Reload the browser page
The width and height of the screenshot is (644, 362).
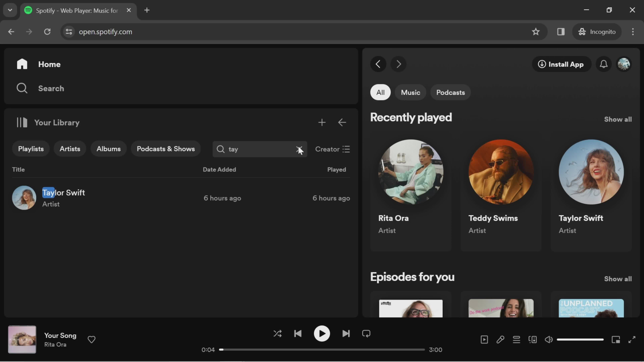pos(47,32)
